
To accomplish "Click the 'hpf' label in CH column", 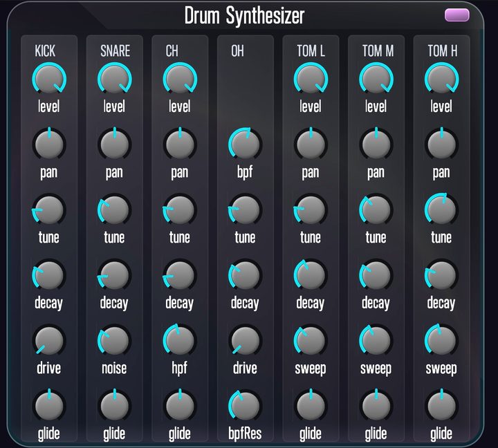I will (179, 369).
